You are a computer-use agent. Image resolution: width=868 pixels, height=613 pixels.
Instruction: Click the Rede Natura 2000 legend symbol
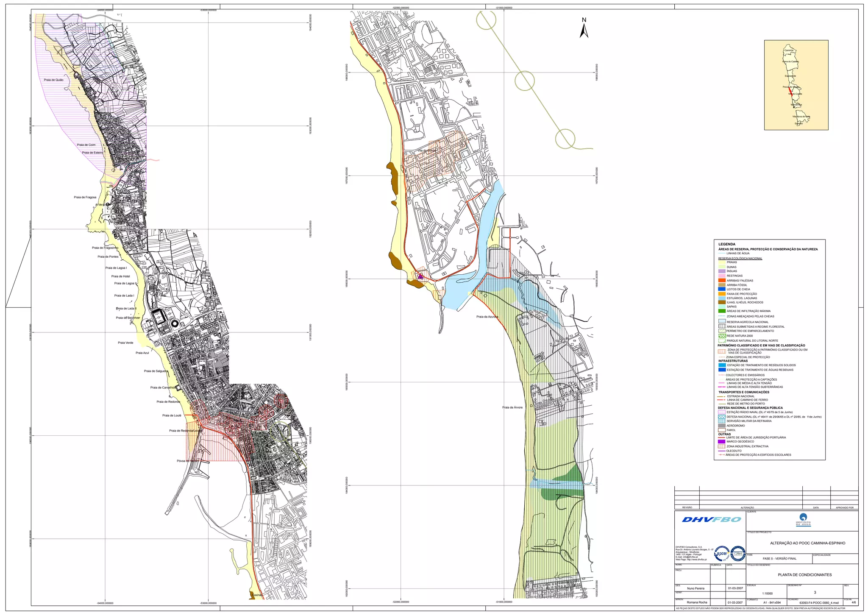(x=722, y=336)
